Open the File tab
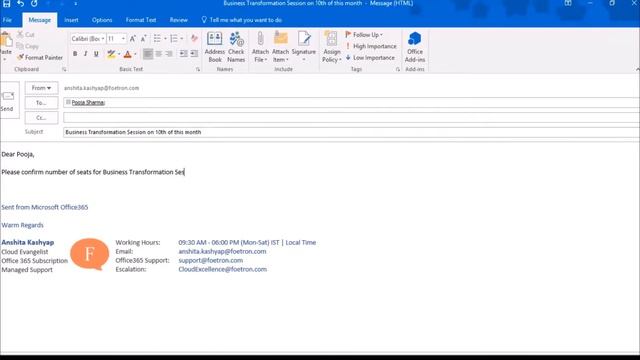 coord(7,20)
